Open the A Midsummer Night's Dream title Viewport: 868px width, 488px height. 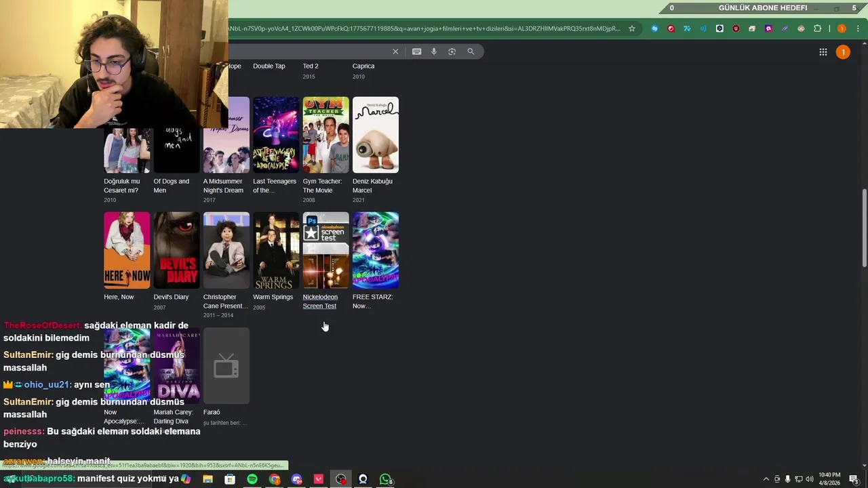click(x=223, y=186)
